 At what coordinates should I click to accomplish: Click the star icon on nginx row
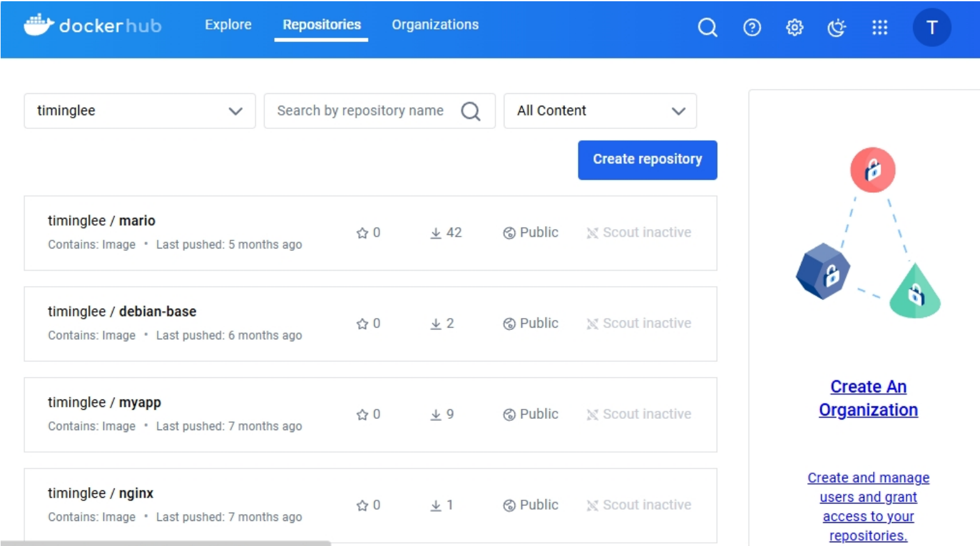(x=362, y=505)
